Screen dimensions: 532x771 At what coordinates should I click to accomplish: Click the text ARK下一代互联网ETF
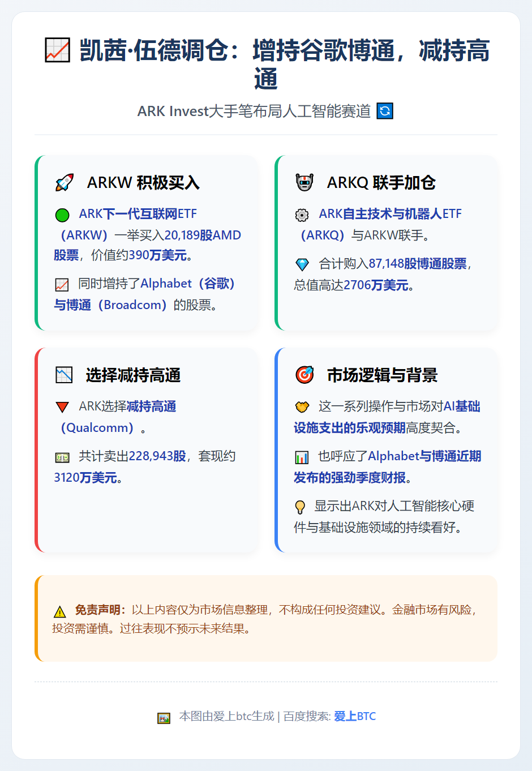click(138, 214)
